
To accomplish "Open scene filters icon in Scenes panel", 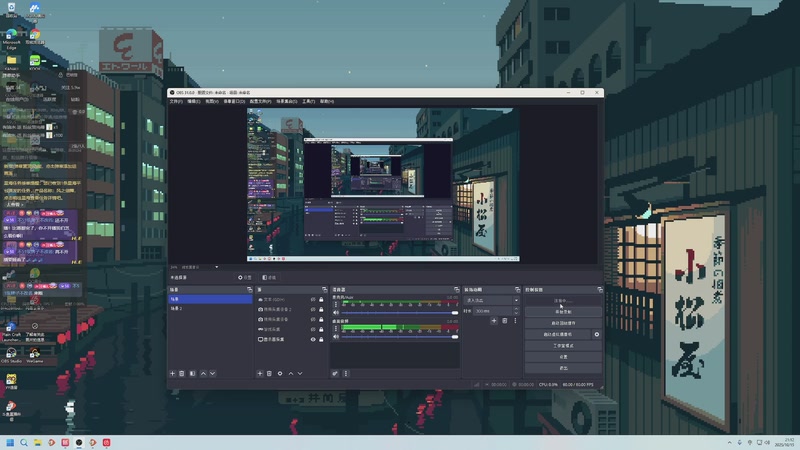I will pyautogui.click(x=192, y=373).
